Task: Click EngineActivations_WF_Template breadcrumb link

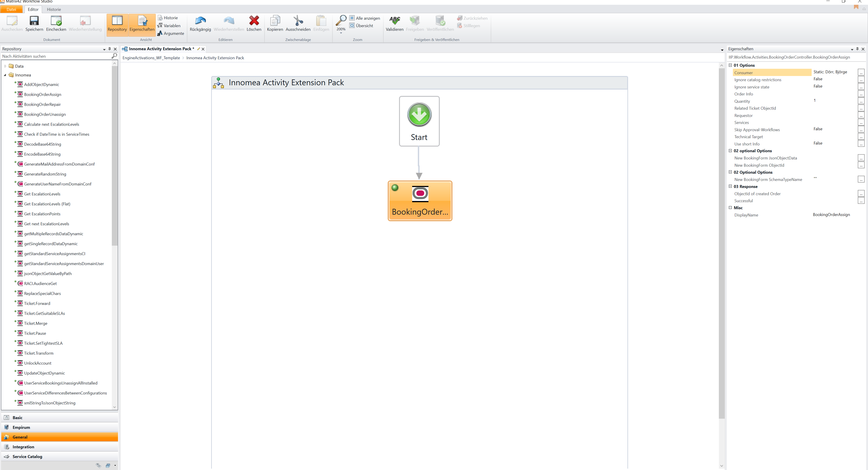Action: pos(151,58)
